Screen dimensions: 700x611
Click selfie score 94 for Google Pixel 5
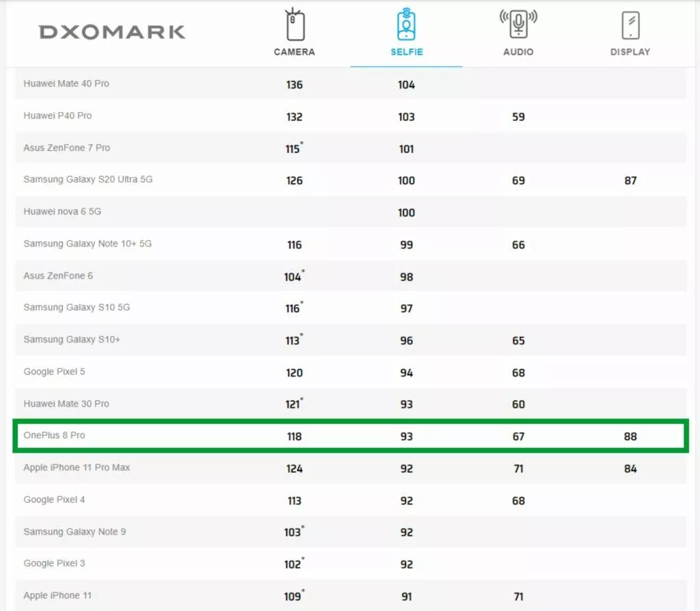click(406, 373)
